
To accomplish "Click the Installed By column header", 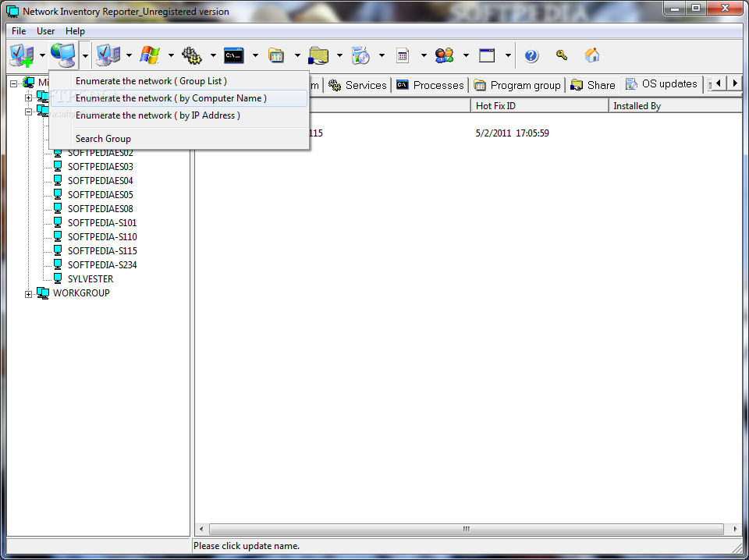I will (676, 106).
